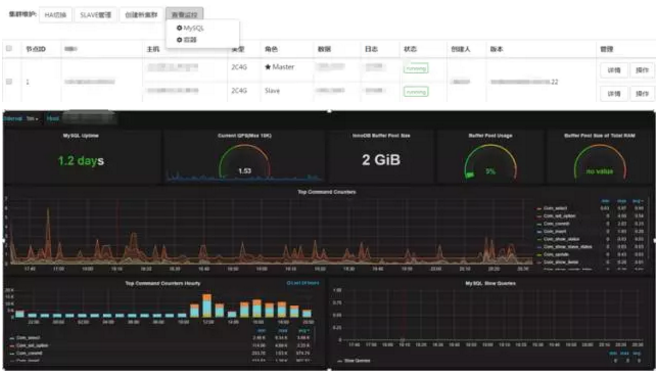The width and height of the screenshot is (661, 375).
Task: Click the Last 24 hours time override link
Action: [x=303, y=283]
